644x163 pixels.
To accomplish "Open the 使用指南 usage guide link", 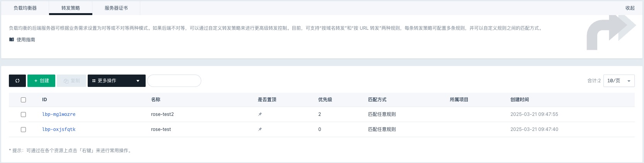I will [26, 39].
